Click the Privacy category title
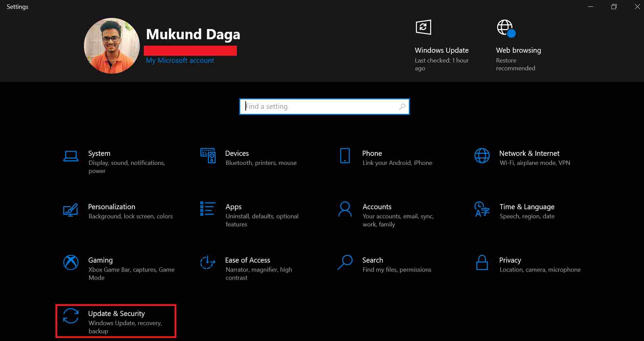Viewport: 644px width, 341px height. click(510, 260)
